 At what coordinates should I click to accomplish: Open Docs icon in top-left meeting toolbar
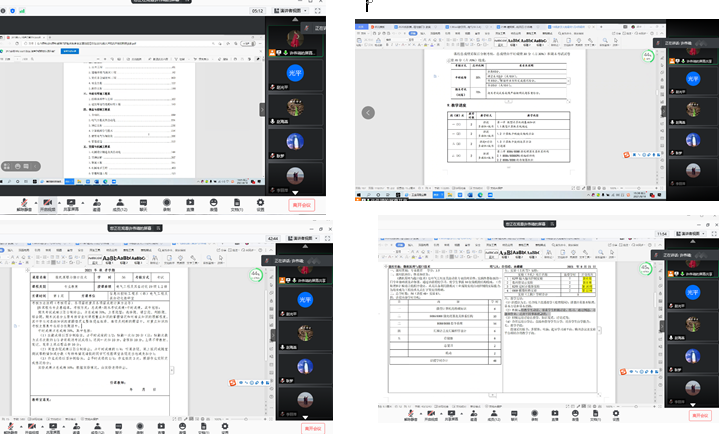click(237, 202)
